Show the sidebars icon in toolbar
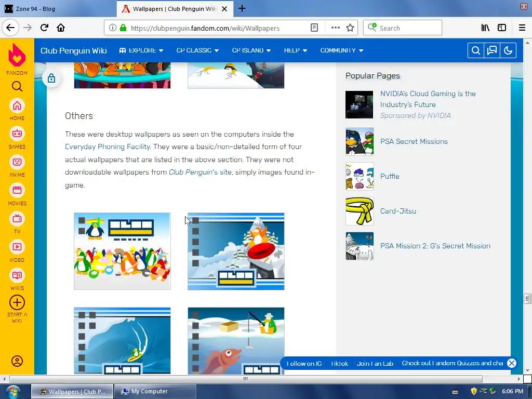 click(x=502, y=28)
